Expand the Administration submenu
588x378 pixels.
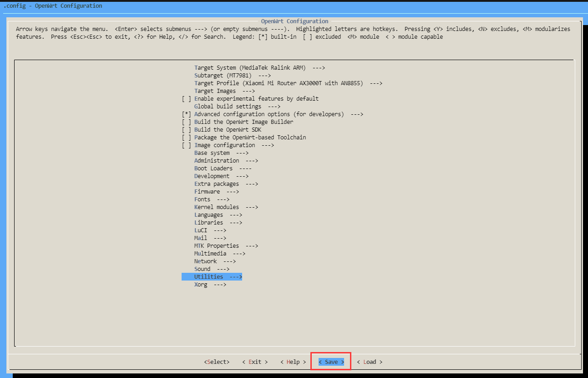point(226,161)
